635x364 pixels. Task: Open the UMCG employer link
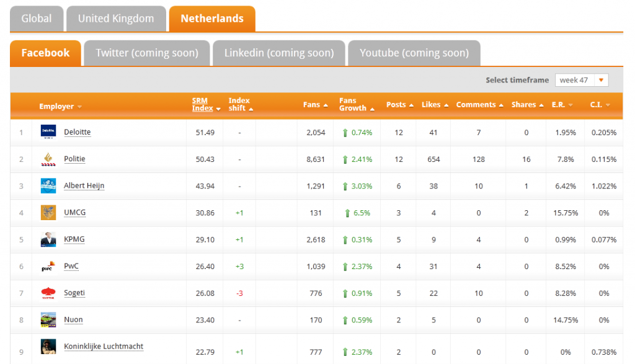pyautogui.click(x=75, y=213)
